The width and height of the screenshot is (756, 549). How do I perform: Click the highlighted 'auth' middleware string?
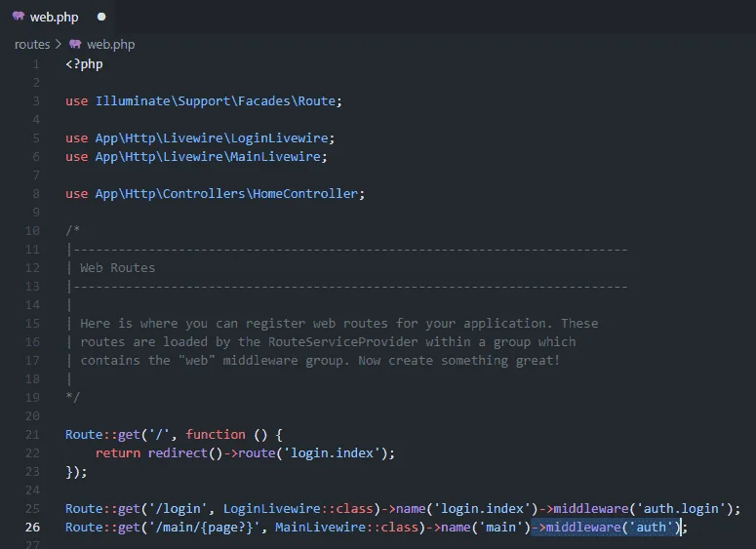(x=651, y=528)
